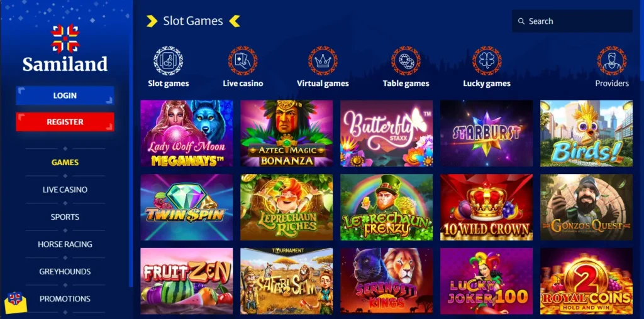Go to LIVE CASINO in the sidebar
The height and width of the screenshot is (319, 644).
pos(65,190)
